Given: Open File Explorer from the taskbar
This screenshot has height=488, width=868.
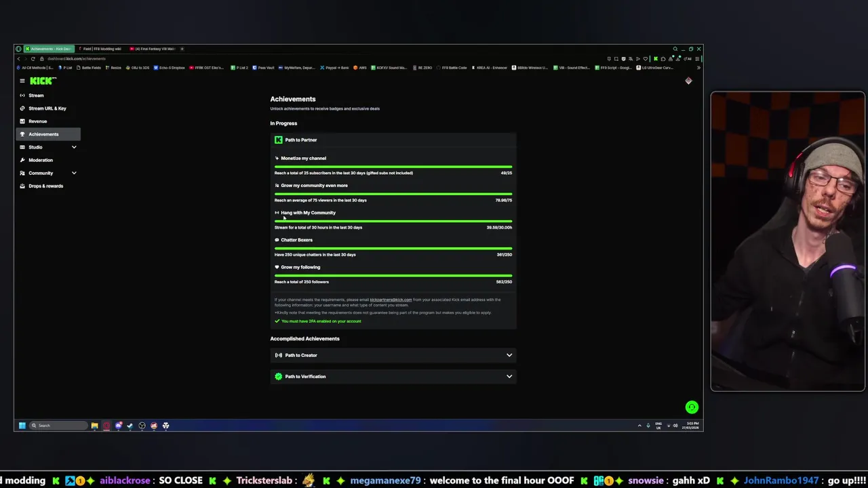Looking at the screenshot, I should [95, 426].
